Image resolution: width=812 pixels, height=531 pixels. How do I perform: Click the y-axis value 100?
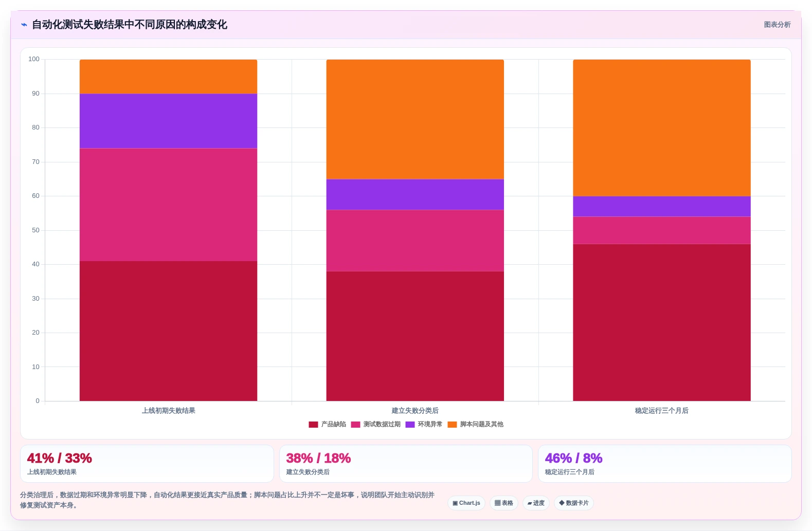click(34, 59)
